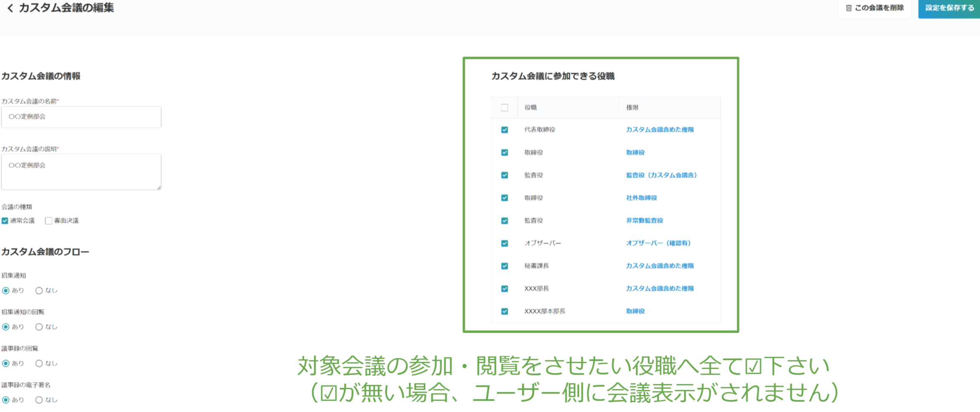Image resolution: width=980 pixels, height=412 pixels.
Task: Click the カスタム会議の名前 input field
Action: click(x=81, y=117)
